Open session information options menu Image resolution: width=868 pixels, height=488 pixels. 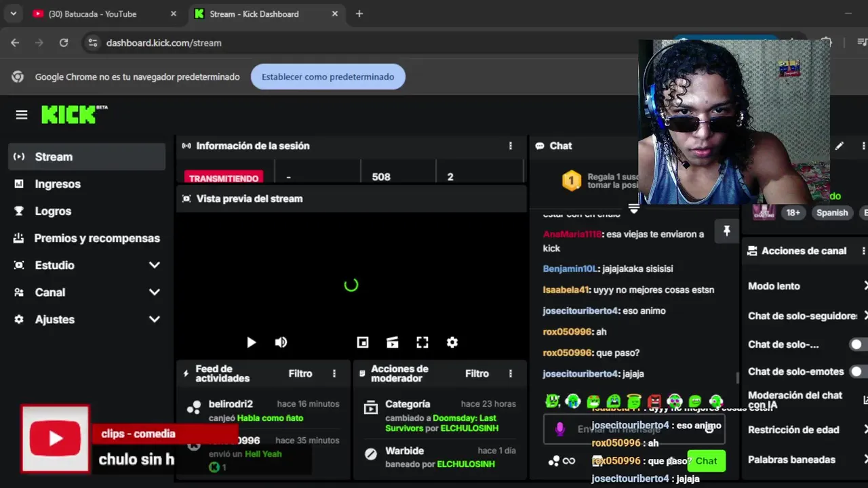pyautogui.click(x=511, y=146)
